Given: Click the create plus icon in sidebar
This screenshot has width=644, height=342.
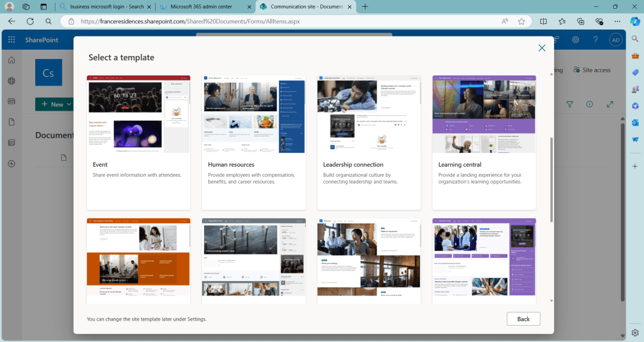Looking at the screenshot, I should (11, 163).
